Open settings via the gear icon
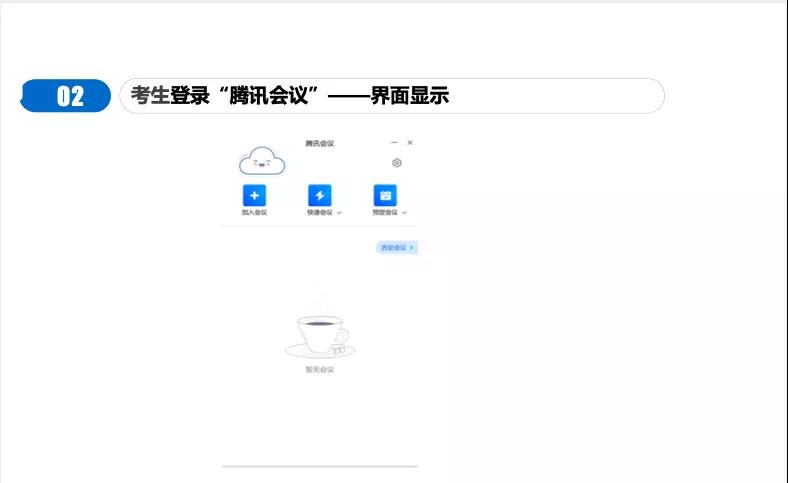788x483 pixels. tap(397, 163)
